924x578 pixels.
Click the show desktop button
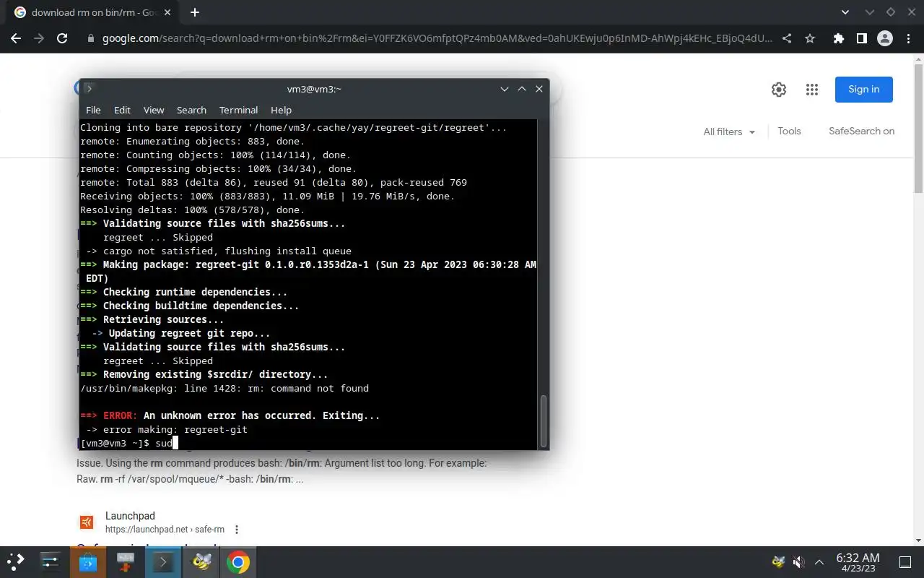[x=905, y=562]
